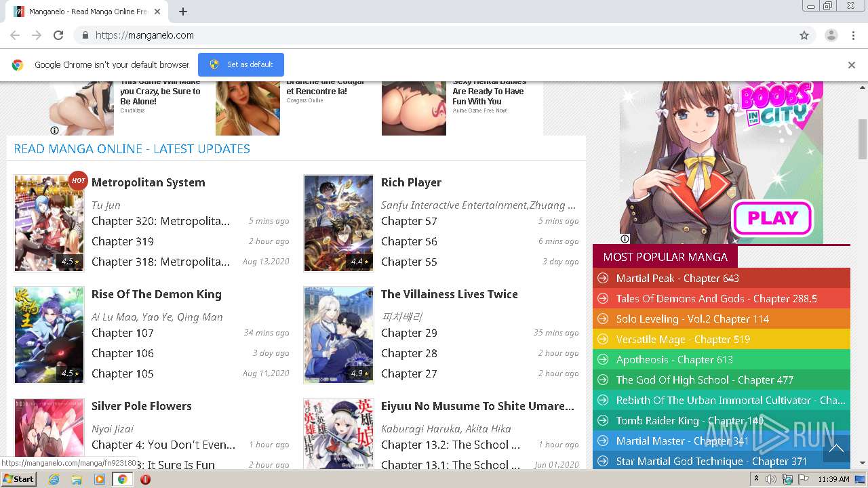The image size is (868, 488).
Task: Click the red antivirus taskbar icon
Action: coord(145,479)
